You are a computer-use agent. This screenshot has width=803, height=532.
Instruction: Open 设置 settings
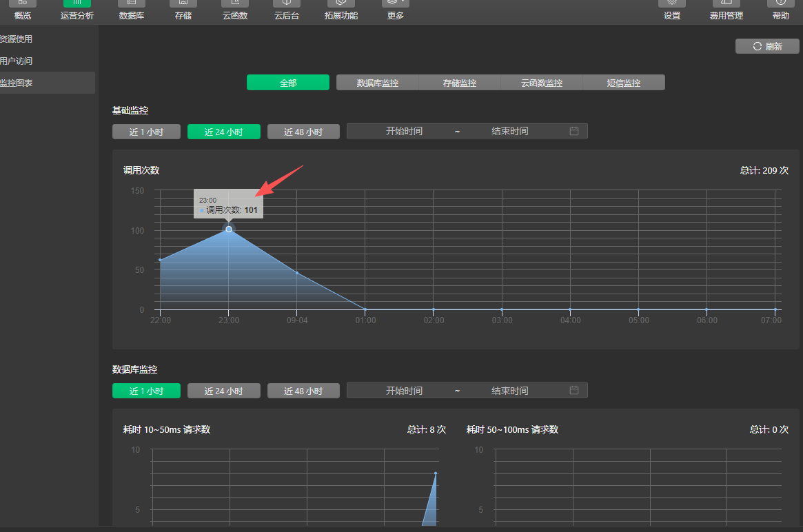click(672, 10)
